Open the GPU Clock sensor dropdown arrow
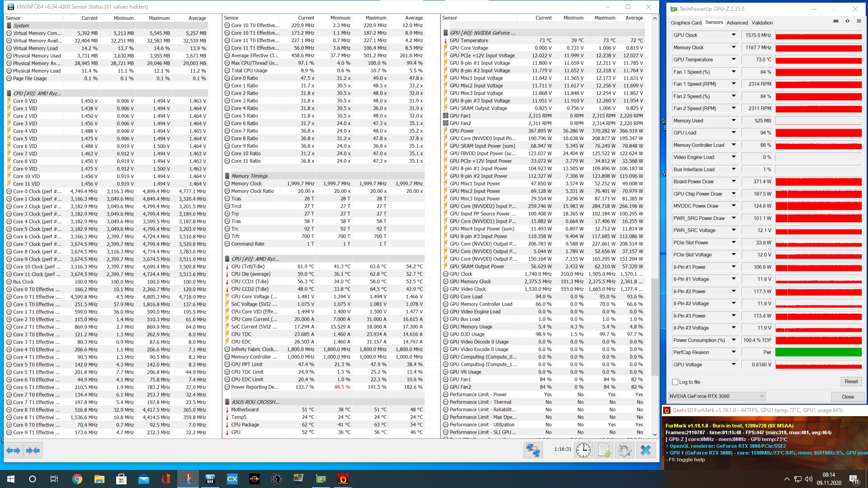 [734, 35]
